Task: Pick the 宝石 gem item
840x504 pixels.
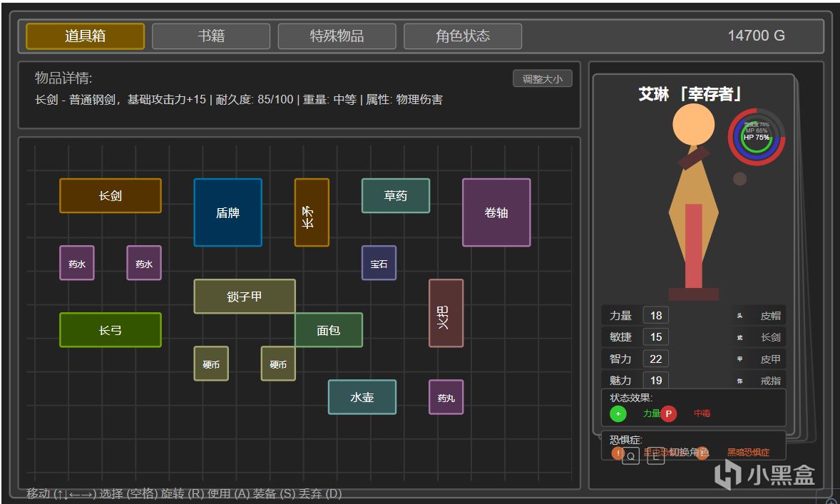Action: pyautogui.click(x=379, y=263)
